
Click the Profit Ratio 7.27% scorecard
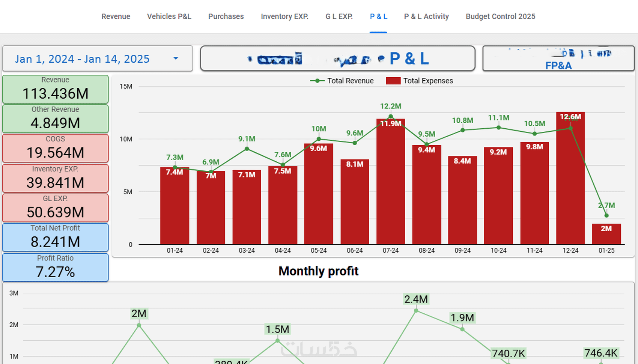click(x=56, y=268)
